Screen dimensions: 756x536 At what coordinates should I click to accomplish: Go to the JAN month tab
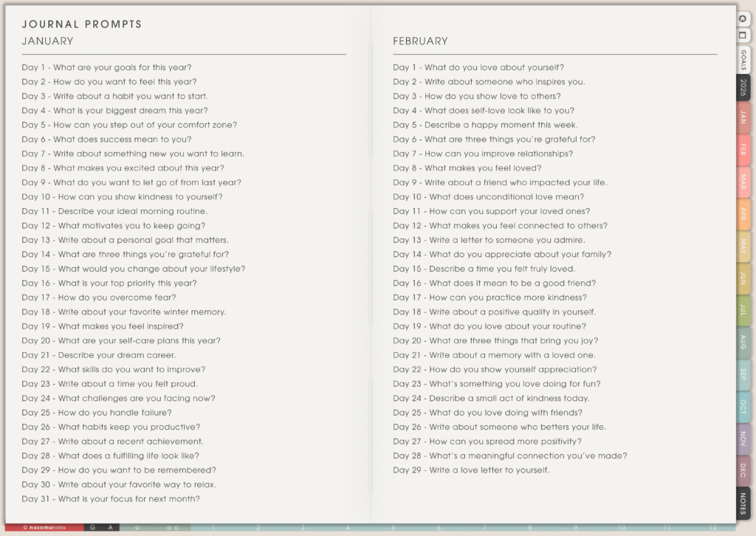coord(743,116)
